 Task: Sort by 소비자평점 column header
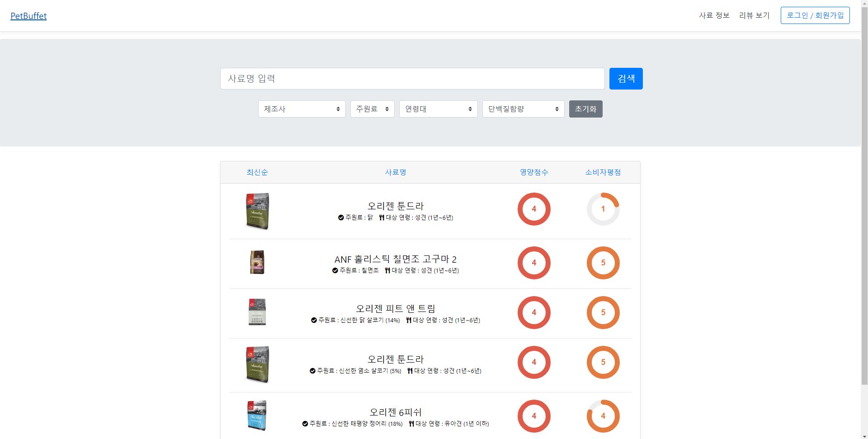[603, 172]
